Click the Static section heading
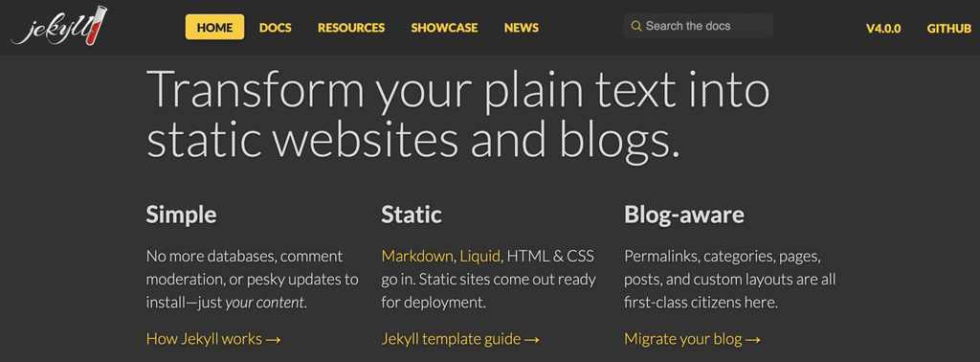The width and height of the screenshot is (980, 362). (x=412, y=215)
